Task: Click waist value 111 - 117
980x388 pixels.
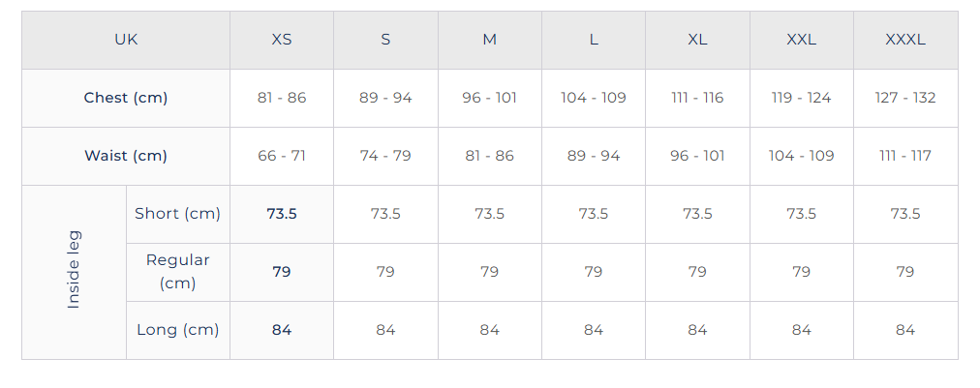Action: (905, 156)
